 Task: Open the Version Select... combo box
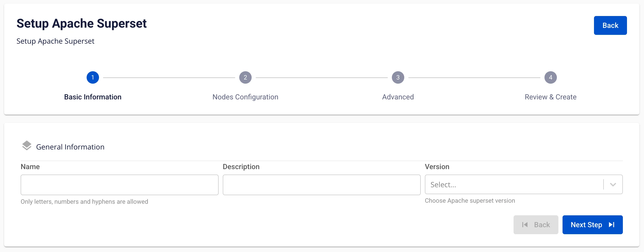[x=524, y=184]
